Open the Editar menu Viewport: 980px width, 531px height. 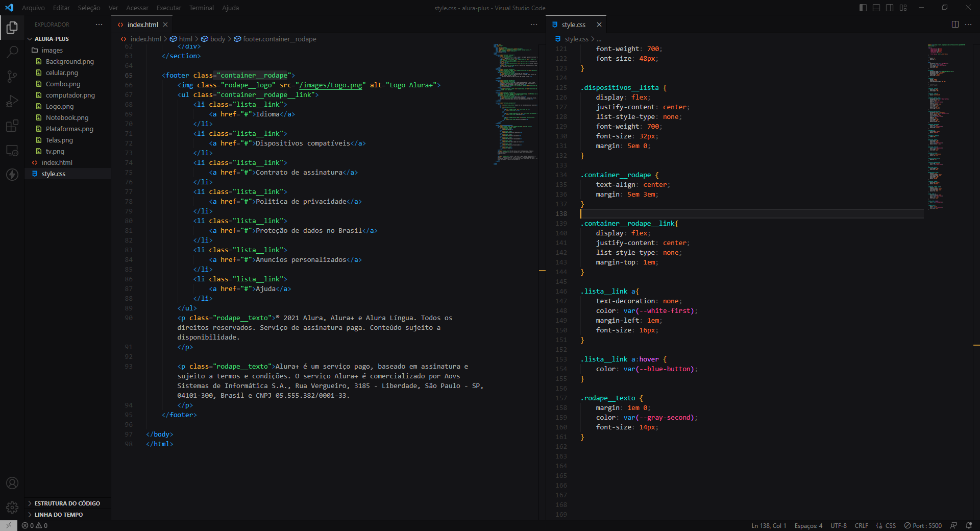coord(61,8)
